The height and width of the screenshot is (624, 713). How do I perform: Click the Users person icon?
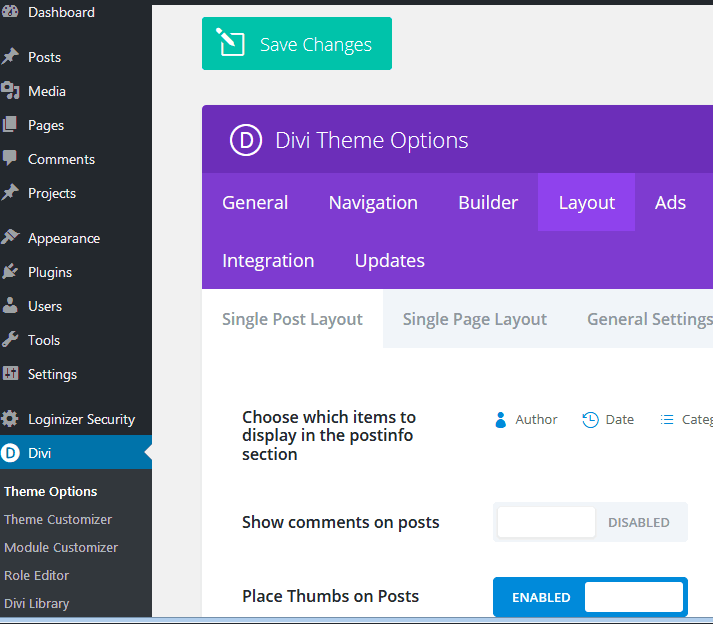[x=10, y=306]
